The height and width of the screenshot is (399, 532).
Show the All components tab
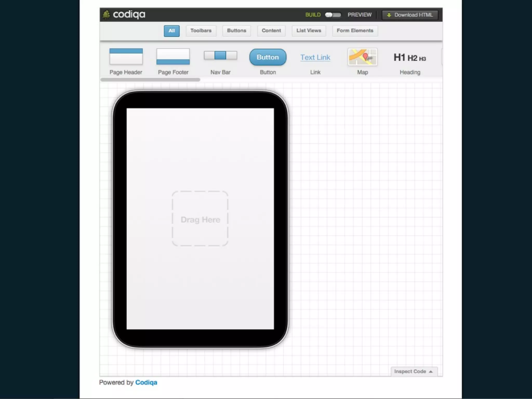(171, 31)
